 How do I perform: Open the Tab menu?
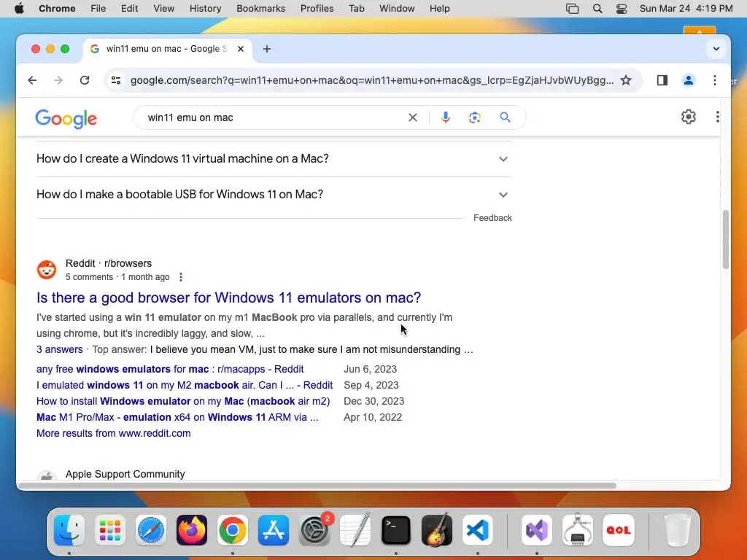pos(356,9)
